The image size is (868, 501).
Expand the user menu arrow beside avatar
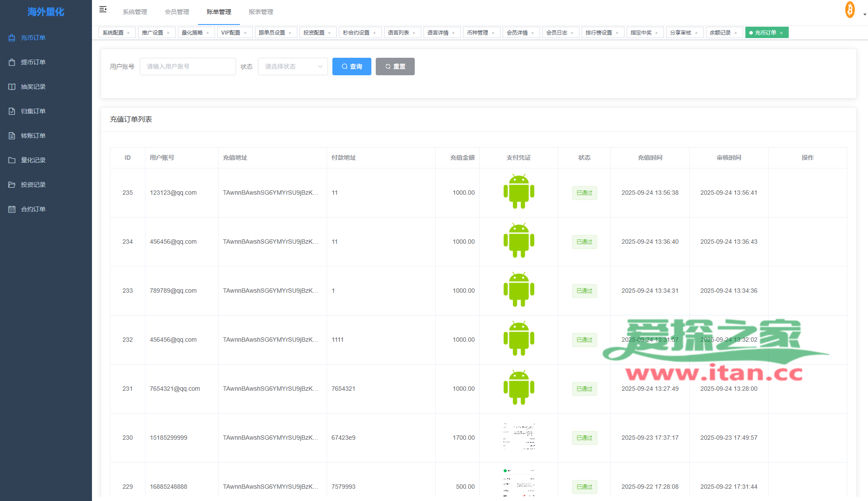(x=864, y=14)
